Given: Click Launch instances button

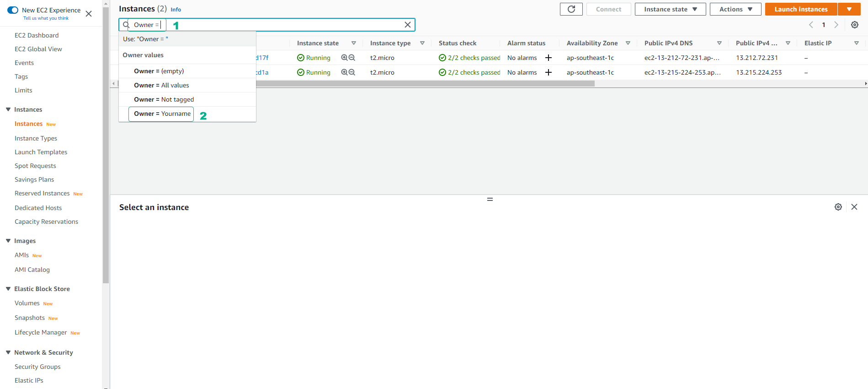Looking at the screenshot, I should coord(801,9).
